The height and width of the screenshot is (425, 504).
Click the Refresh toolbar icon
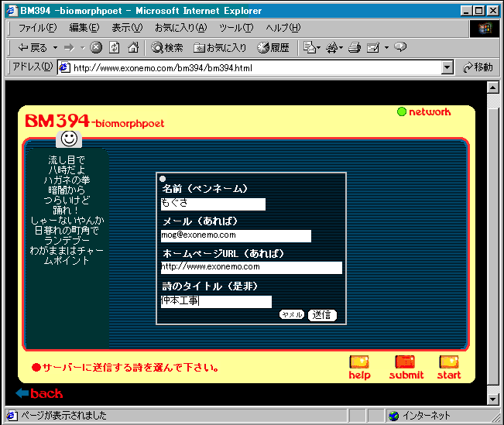(114, 47)
